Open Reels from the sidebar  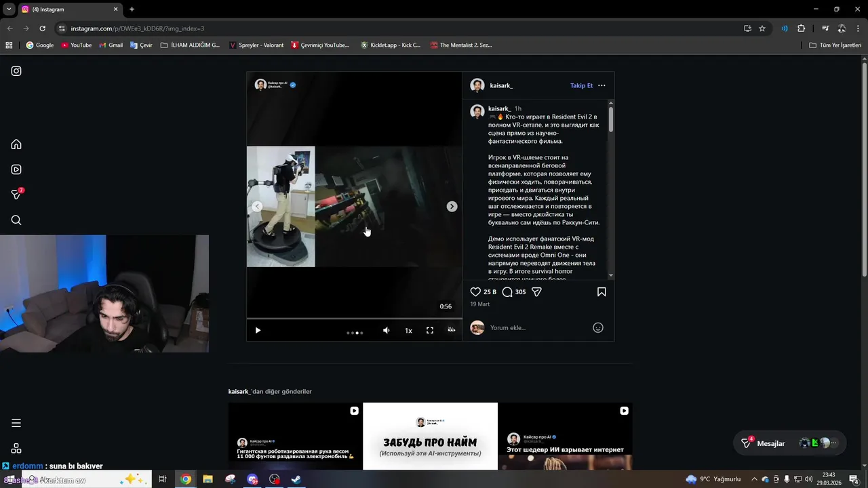[16, 169]
